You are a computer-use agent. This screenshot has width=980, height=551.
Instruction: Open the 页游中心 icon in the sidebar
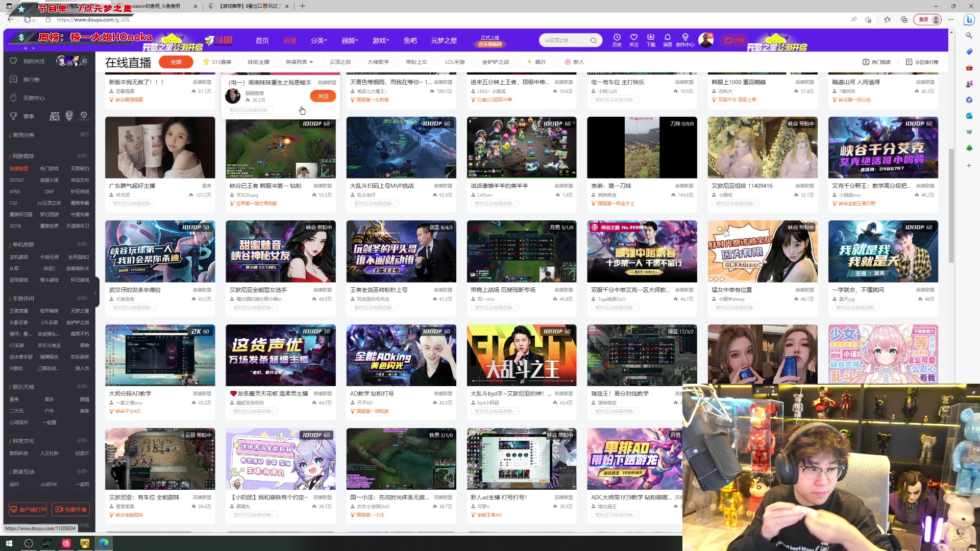[x=13, y=97]
